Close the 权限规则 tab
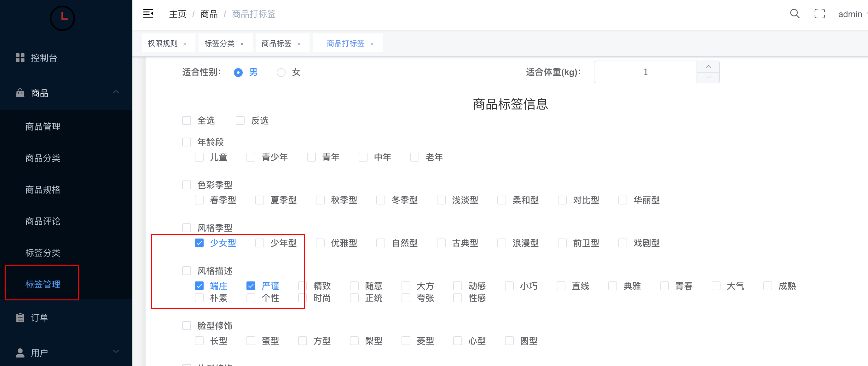 (x=185, y=44)
